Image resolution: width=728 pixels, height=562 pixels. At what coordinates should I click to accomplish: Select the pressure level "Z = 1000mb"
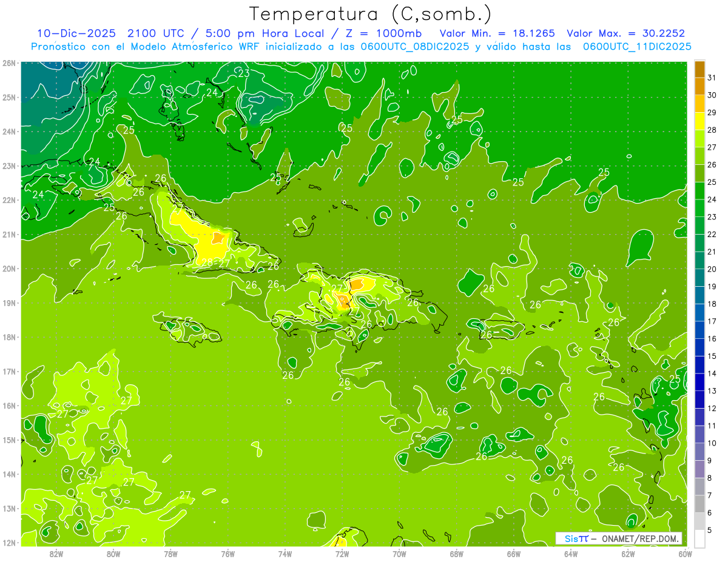click(382, 33)
